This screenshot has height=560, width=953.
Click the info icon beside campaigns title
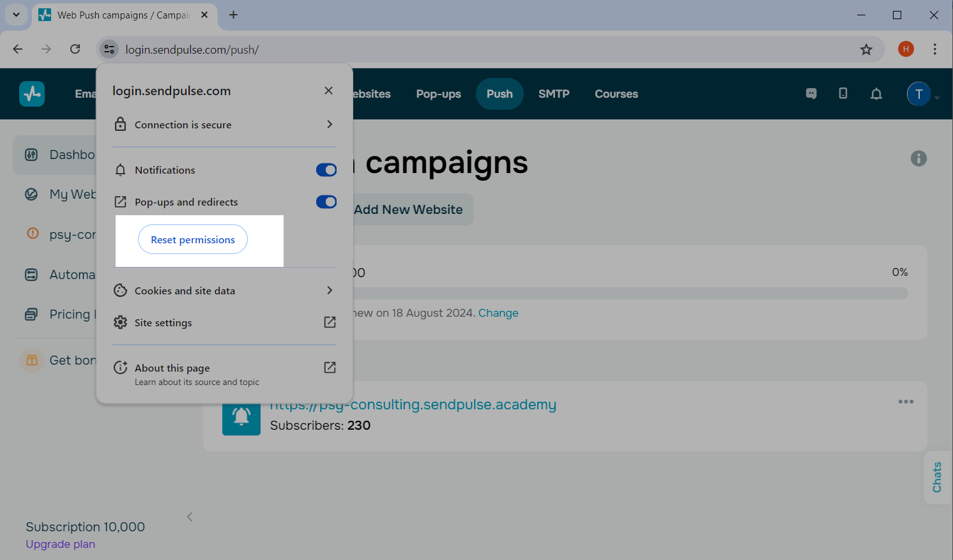click(x=919, y=158)
